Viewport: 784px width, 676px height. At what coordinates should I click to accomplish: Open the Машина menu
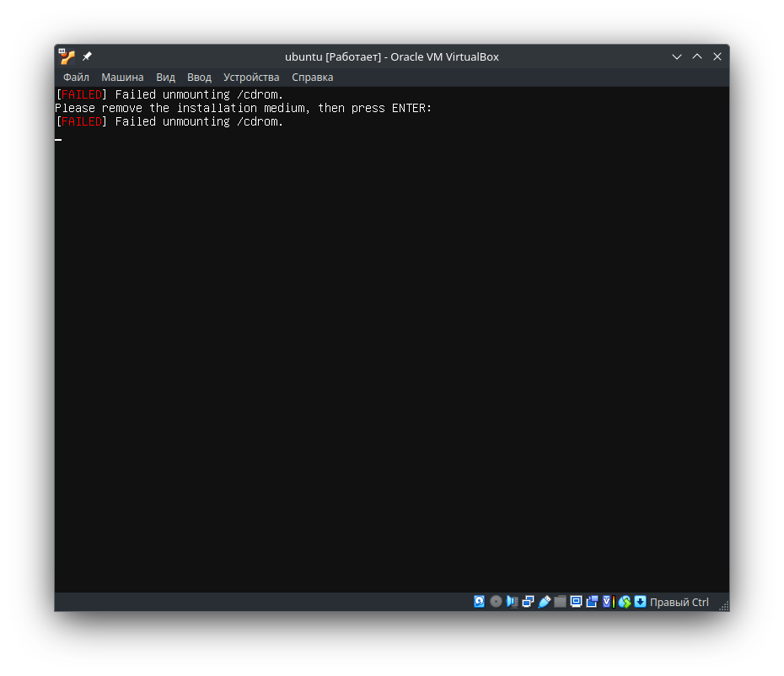[122, 77]
